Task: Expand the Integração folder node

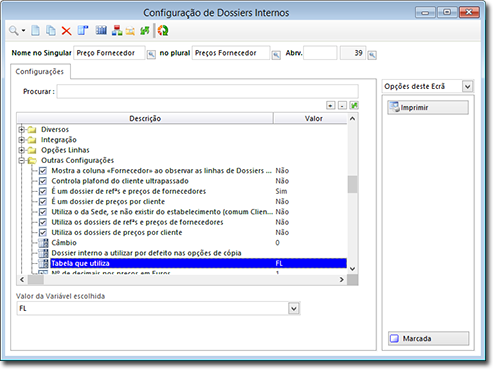Action: pos(22,140)
